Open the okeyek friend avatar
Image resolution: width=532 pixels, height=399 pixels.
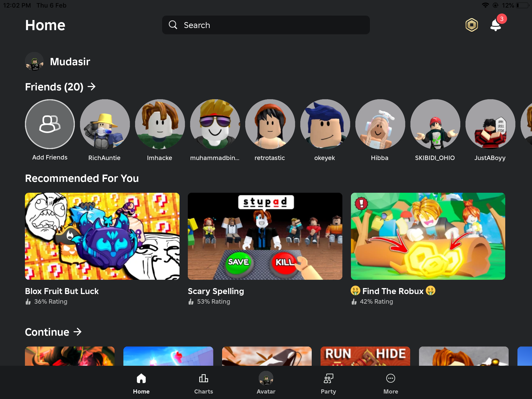(325, 124)
